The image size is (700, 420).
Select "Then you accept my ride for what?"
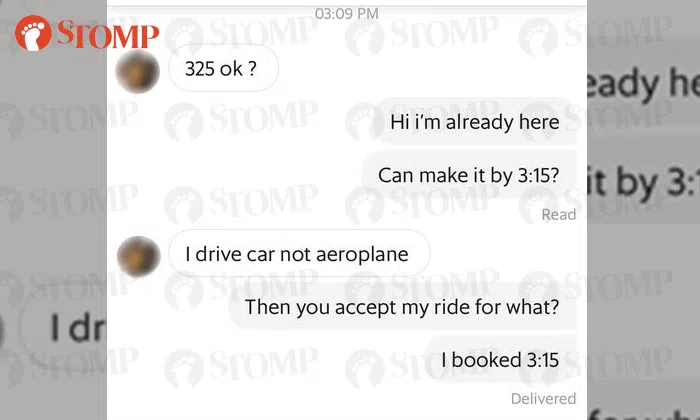pos(401,306)
